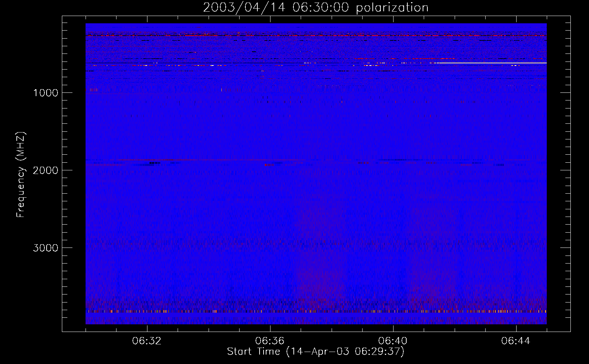Click the 06:36 time tick label
Viewport: 589px width, 364px height.
(x=270, y=341)
